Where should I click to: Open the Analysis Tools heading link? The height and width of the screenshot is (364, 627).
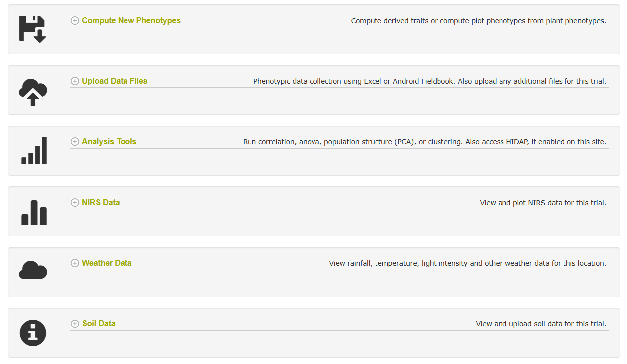tap(109, 142)
